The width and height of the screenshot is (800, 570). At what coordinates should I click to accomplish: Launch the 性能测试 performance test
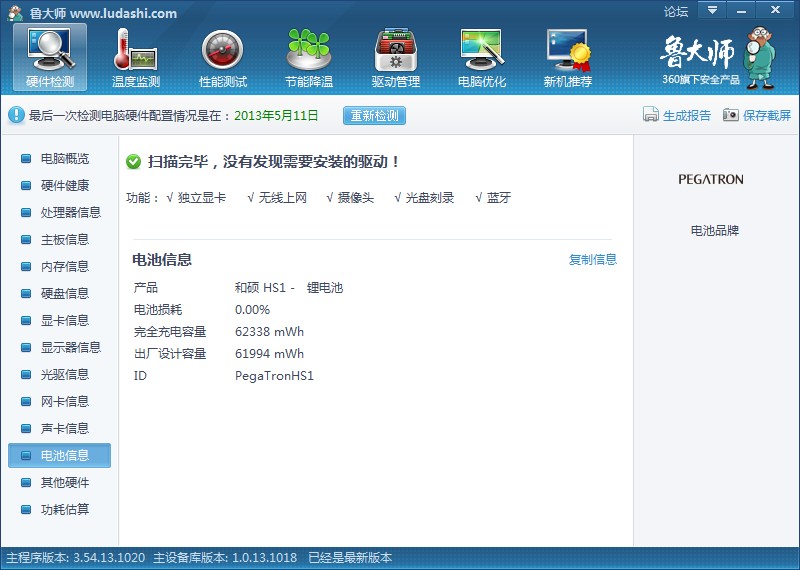(x=222, y=57)
